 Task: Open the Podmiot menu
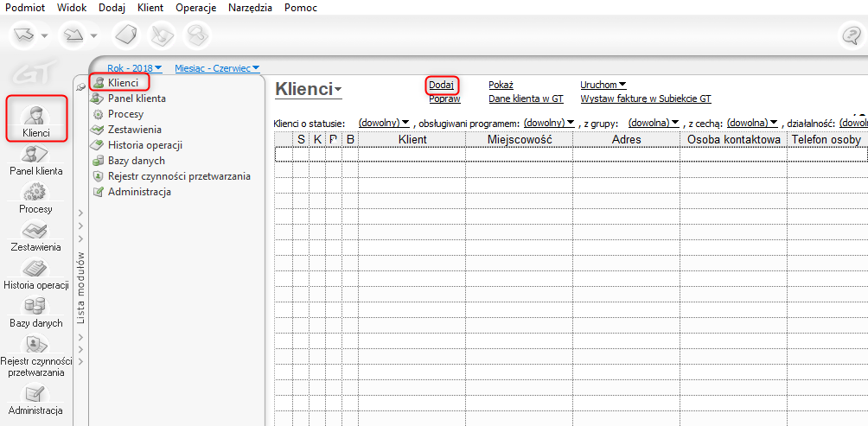click(25, 9)
